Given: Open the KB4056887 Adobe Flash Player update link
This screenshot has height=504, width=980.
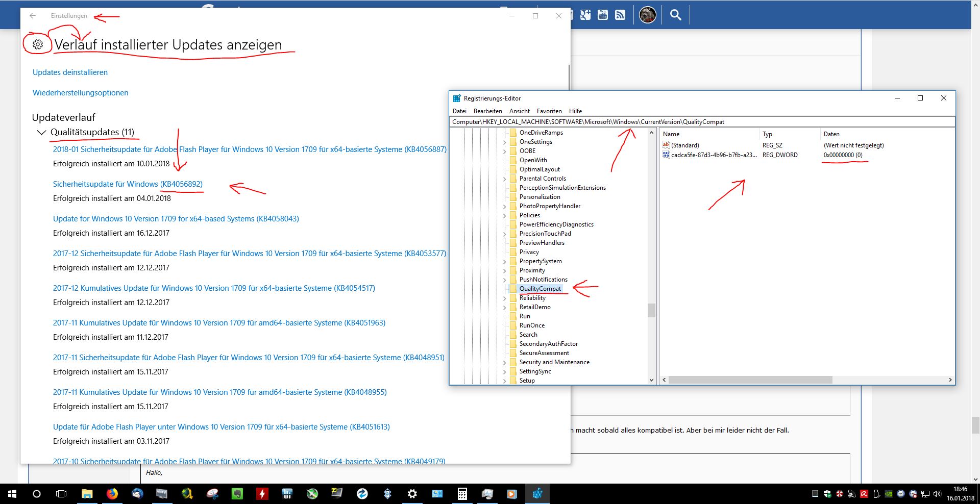Looking at the screenshot, I should (250, 149).
